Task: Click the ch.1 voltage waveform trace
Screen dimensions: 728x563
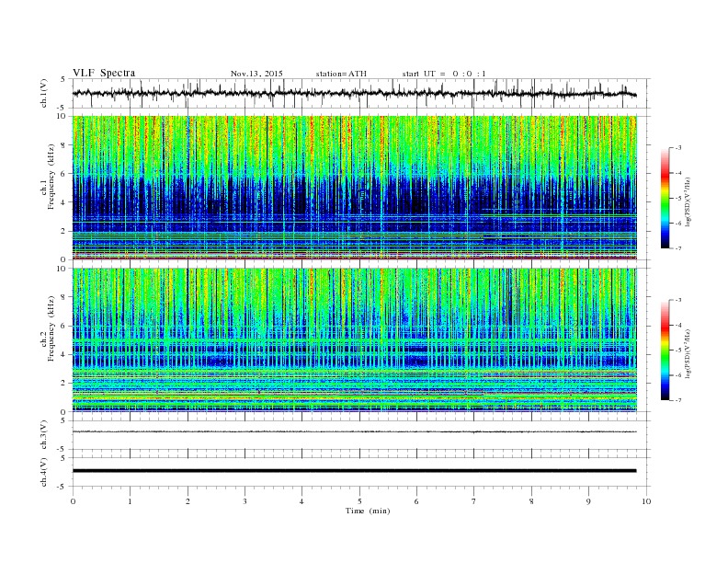Action: 354,93
